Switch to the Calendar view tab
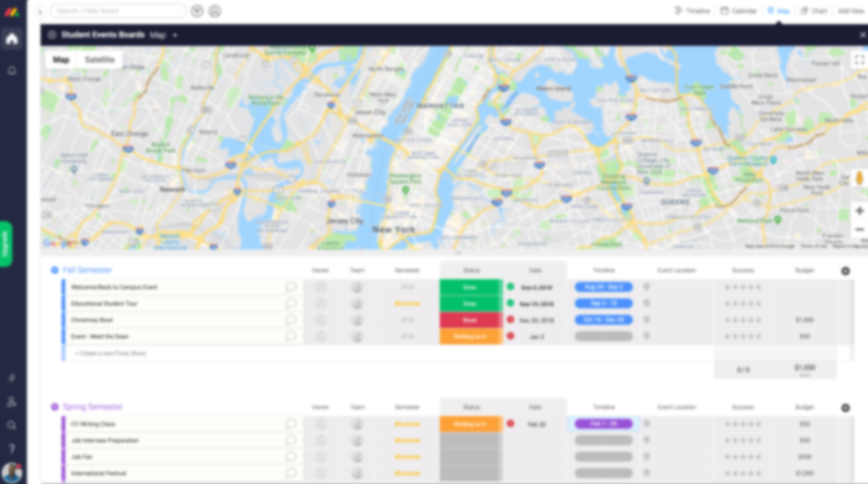Image resolution: width=868 pixels, height=484 pixels. [x=738, y=11]
